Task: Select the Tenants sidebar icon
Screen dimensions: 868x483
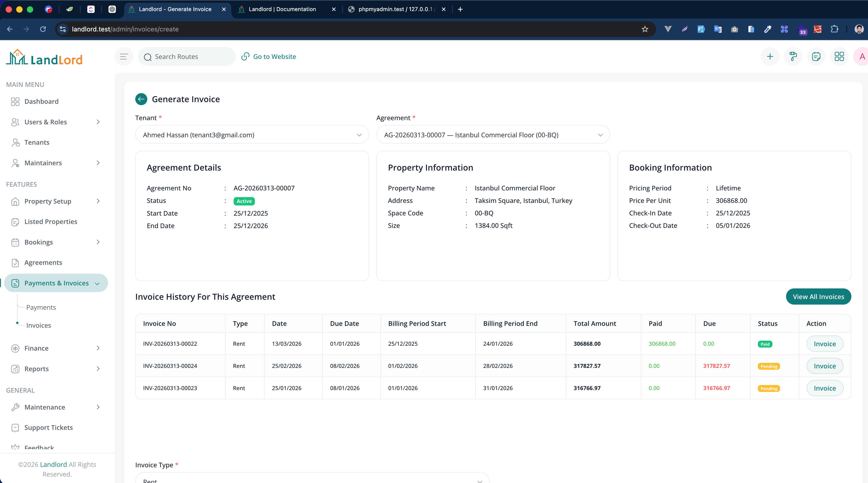Action: point(15,142)
